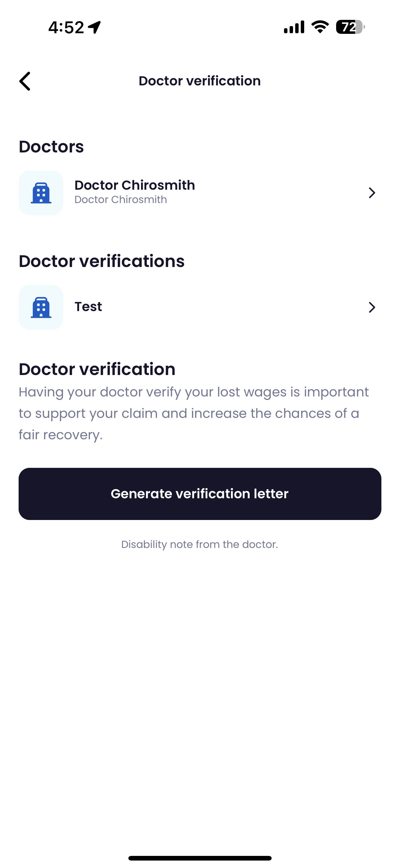Select the Test verification row
Viewport: 400px width, 868px height.
click(x=200, y=307)
